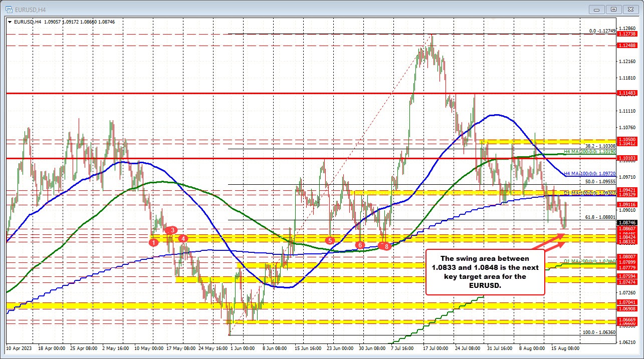644x359 pixels.
Task: Select red numbered marker 6 on the chart
Action: pyautogui.click(x=360, y=245)
